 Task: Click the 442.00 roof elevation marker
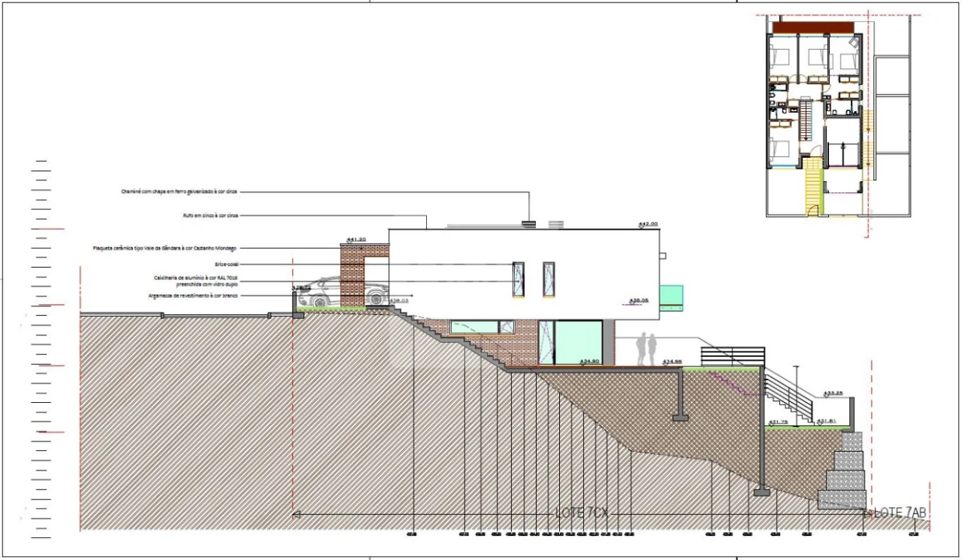point(648,224)
